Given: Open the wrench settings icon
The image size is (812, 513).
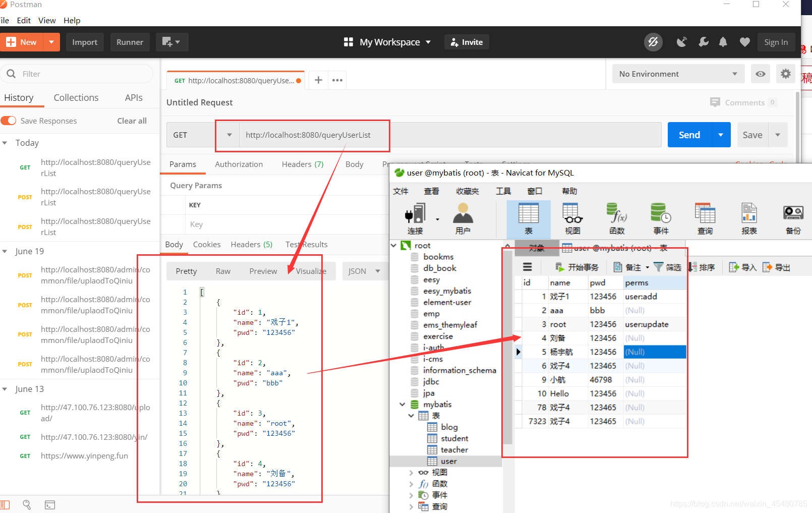Looking at the screenshot, I should (x=703, y=42).
